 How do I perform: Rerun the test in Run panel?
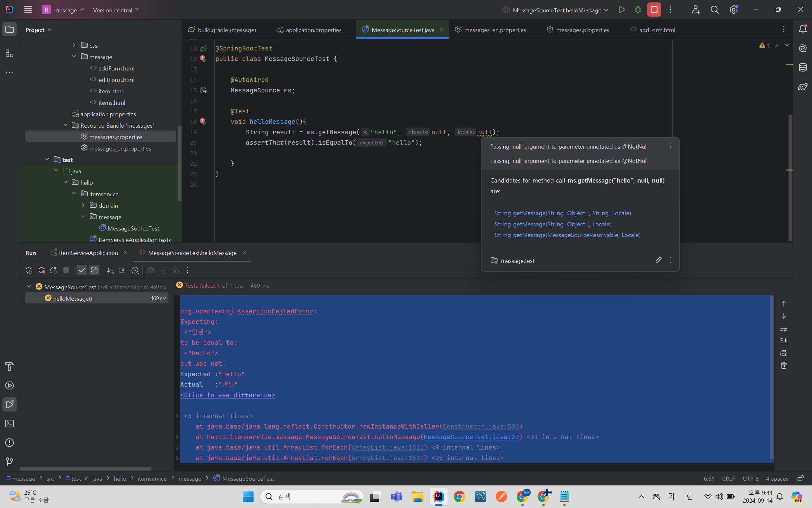(x=29, y=270)
